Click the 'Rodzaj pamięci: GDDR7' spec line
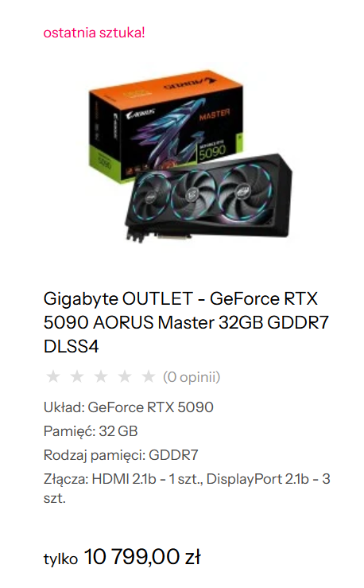The width and height of the screenshot is (364, 588). point(121,455)
